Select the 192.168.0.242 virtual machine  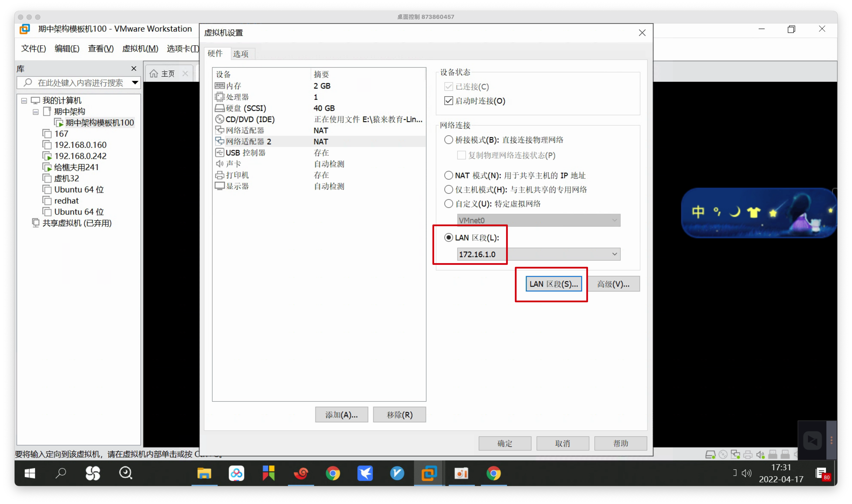[x=80, y=156]
